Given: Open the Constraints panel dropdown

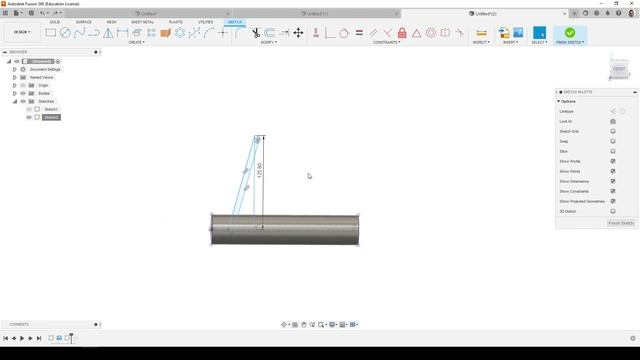Looking at the screenshot, I should point(387,42).
